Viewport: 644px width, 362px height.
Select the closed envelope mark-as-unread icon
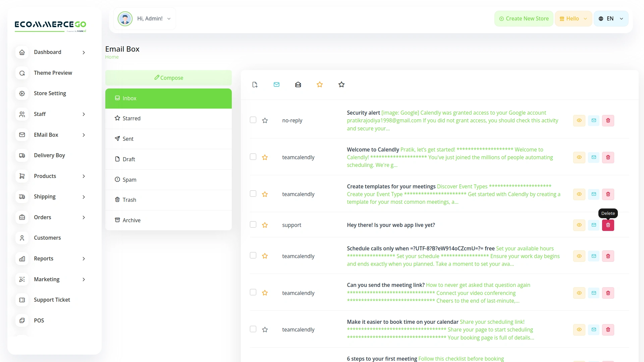tap(276, 84)
